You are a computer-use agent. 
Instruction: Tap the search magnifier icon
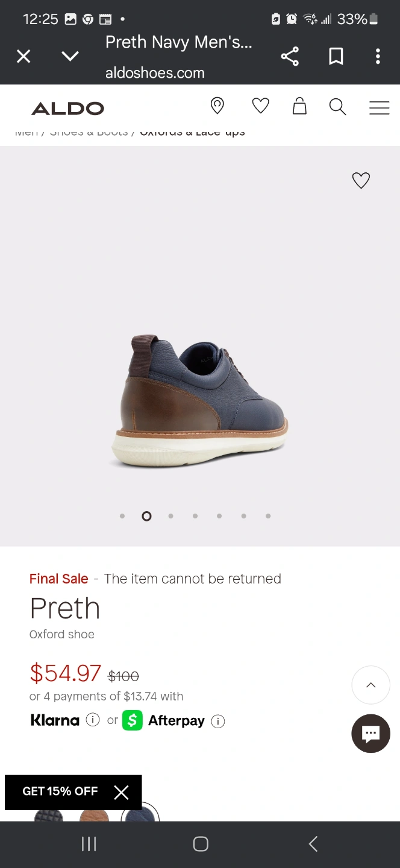click(x=337, y=107)
